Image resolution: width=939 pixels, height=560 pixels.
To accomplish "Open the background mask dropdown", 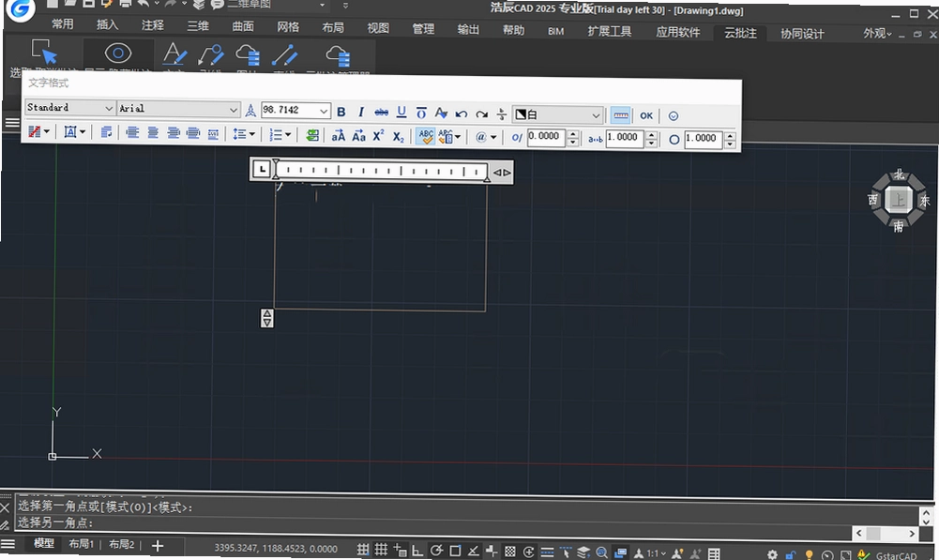I will [x=38, y=131].
